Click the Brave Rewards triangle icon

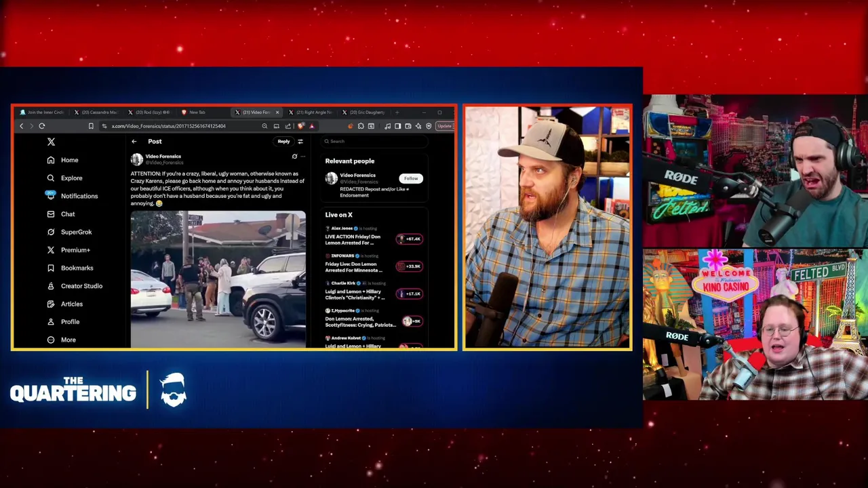[x=311, y=126]
